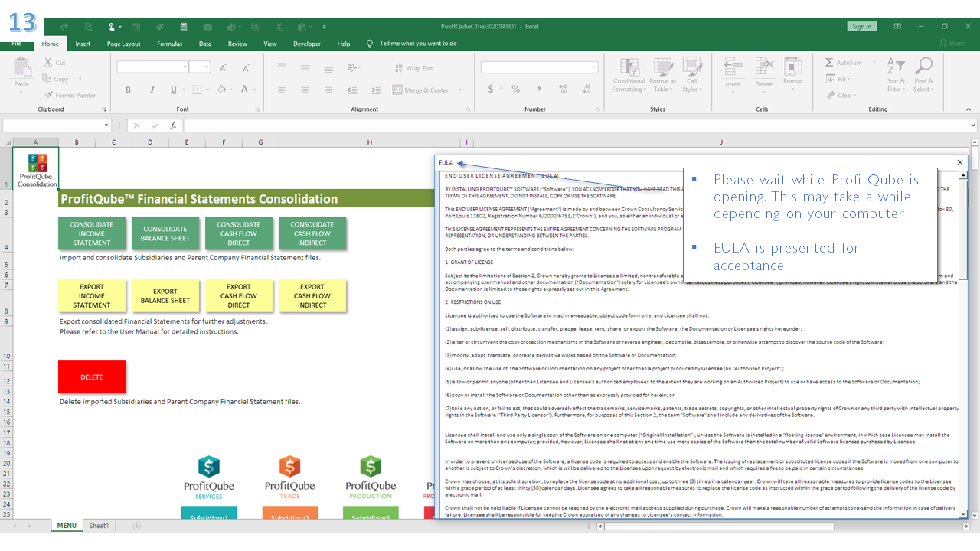The image size is (980, 551).
Task: Open the font size dropdown
Action: click(207, 67)
